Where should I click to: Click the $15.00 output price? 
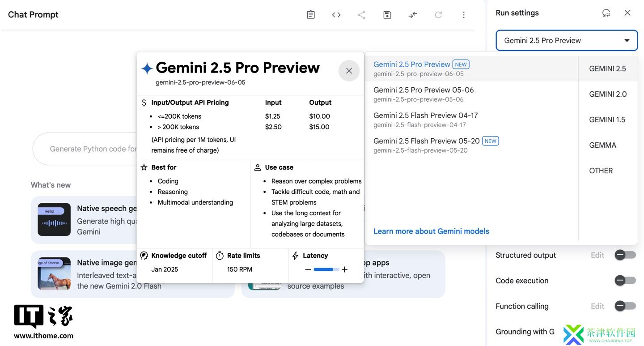(x=319, y=127)
